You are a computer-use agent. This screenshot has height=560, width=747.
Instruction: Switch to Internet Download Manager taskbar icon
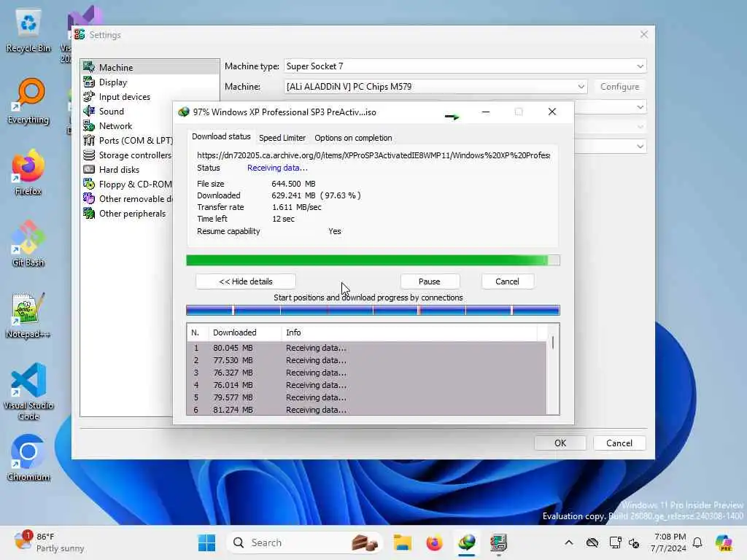(x=466, y=542)
